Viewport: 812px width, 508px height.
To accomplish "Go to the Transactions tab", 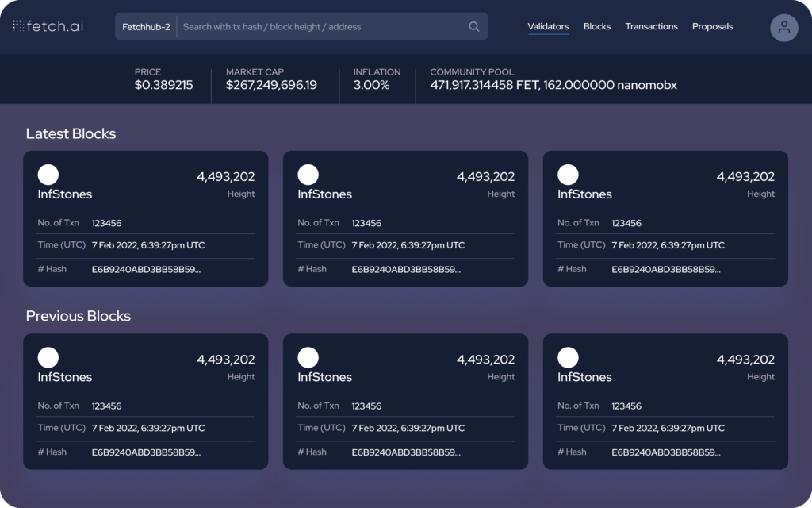I will click(651, 26).
